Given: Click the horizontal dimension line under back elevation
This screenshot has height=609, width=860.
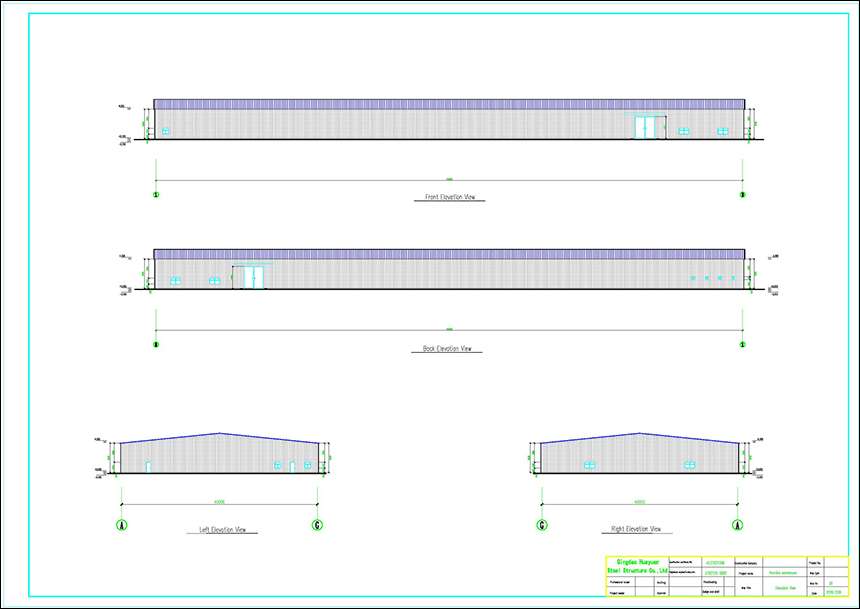Looking at the screenshot, I should click(449, 330).
